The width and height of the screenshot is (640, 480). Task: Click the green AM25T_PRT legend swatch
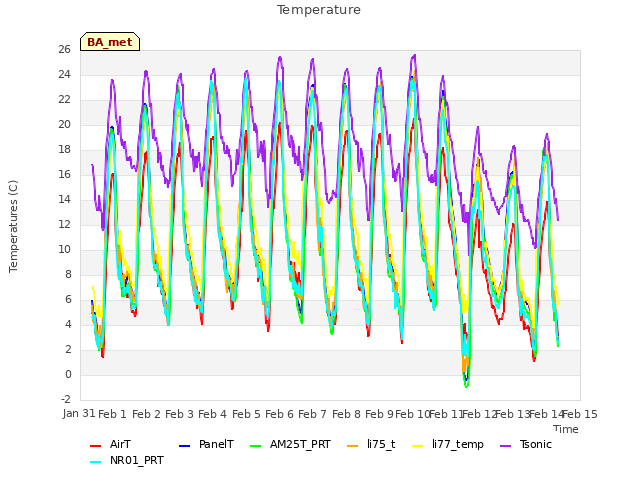[256, 446]
